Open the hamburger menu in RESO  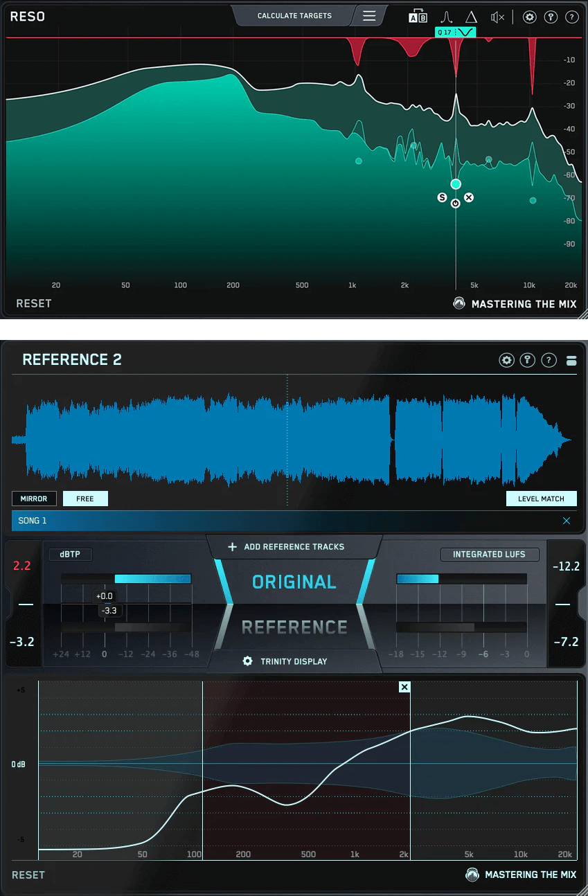point(369,16)
